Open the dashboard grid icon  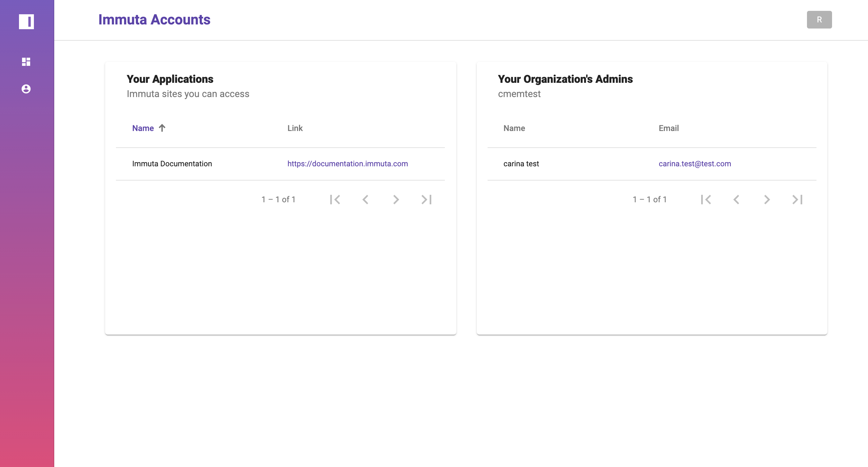[x=26, y=62]
